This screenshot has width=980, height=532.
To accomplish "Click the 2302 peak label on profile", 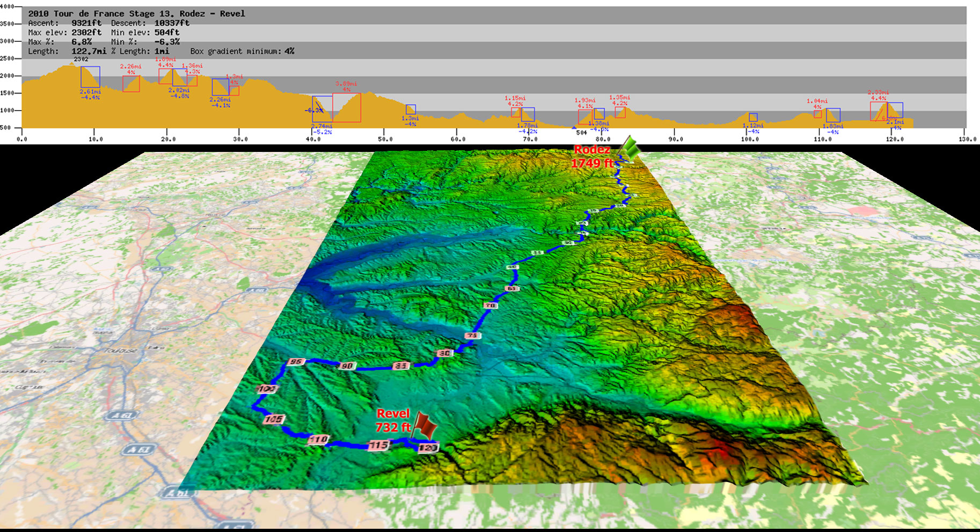I will tap(81, 60).
